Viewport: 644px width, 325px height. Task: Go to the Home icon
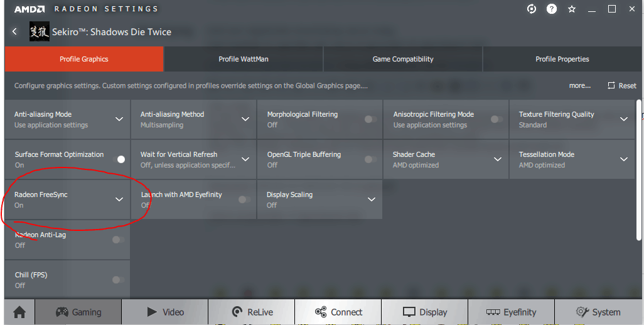click(x=19, y=312)
